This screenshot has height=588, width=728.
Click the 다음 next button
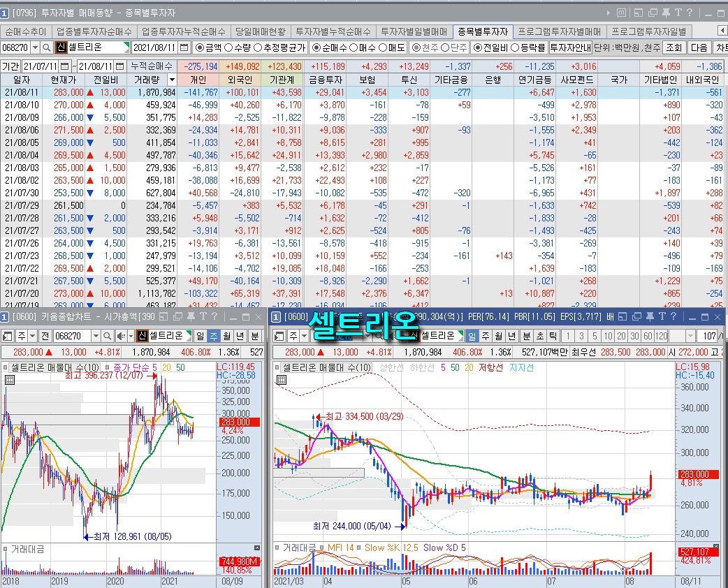tap(699, 47)
